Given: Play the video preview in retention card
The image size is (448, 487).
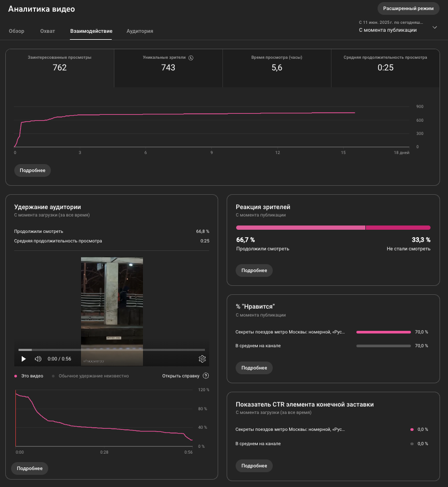Looking at the screenshot, I should point(23,359).
